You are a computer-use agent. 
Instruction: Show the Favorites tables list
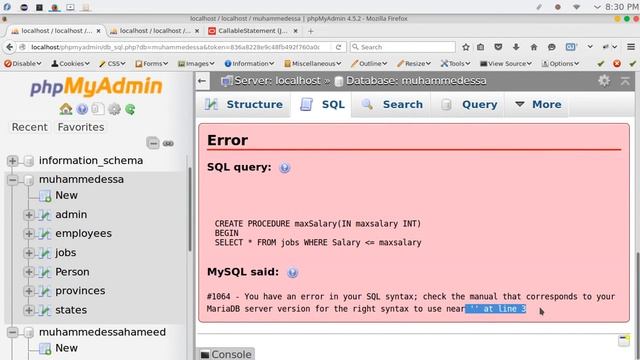(81, 127)
